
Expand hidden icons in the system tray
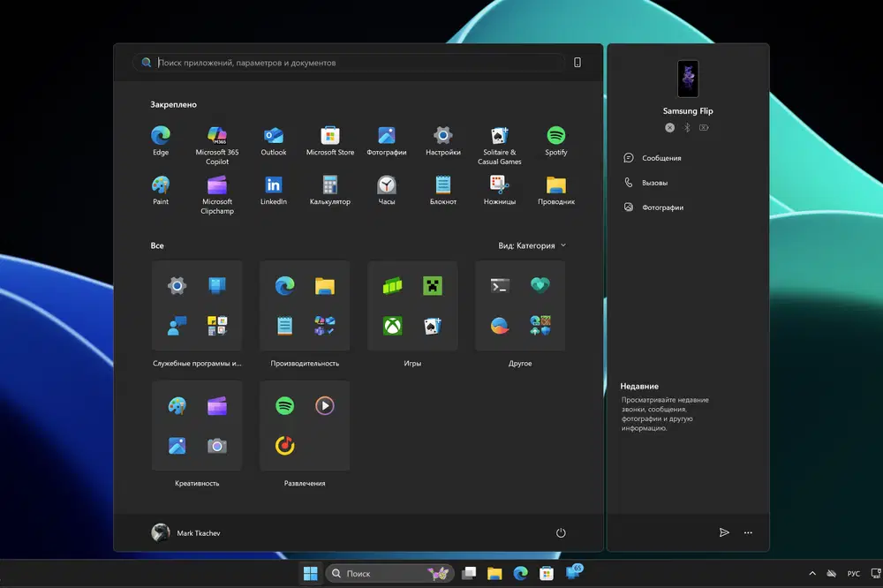[x=812, y=572]
